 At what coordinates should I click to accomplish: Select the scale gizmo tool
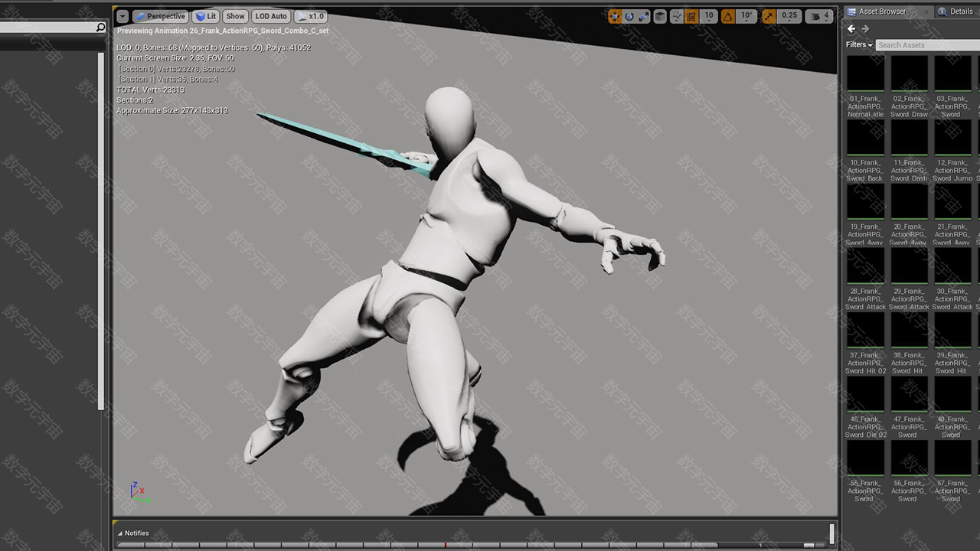[x=643, y=16]
